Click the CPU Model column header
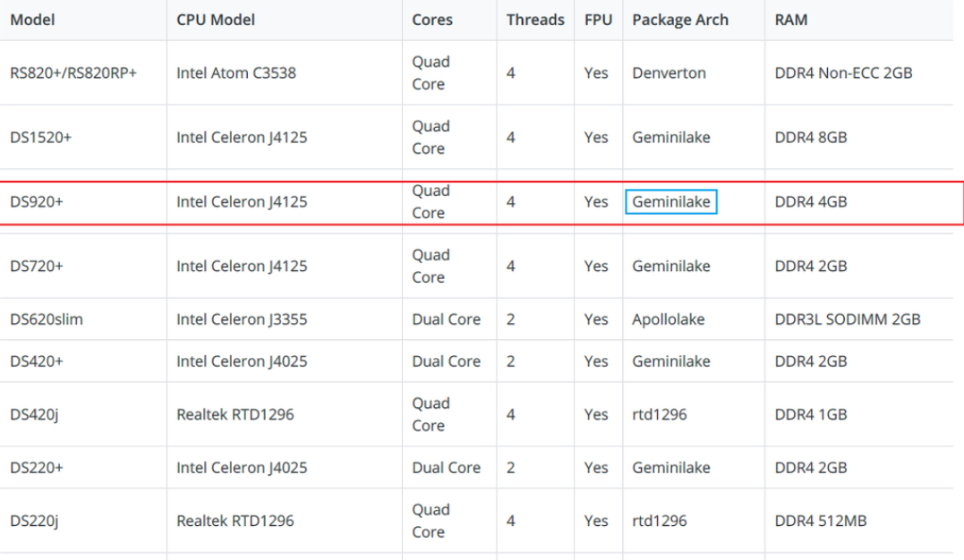Screen dimensions: 964x560 click(x=216, y=20)
